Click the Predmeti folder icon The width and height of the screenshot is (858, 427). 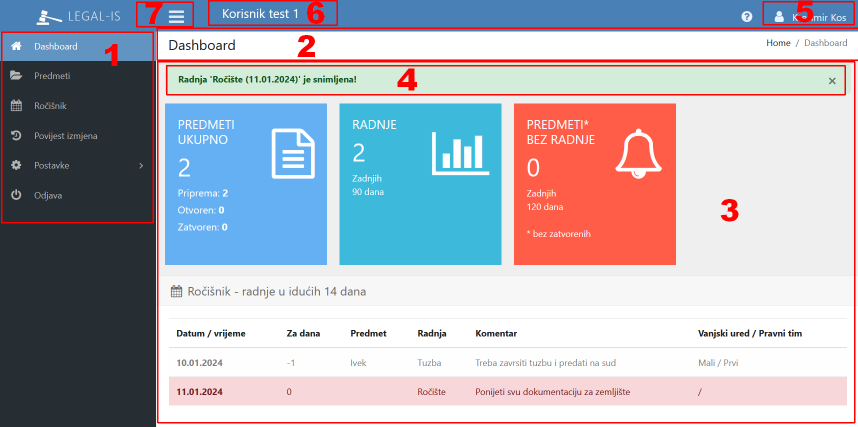click(x=16, y=76)
